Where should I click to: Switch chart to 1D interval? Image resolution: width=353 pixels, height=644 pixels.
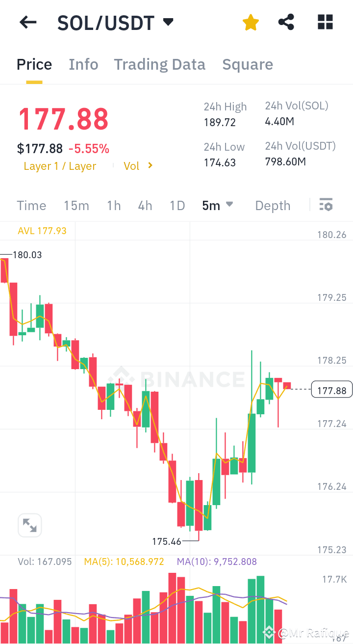pyautogui.click(x=177, y=205)
